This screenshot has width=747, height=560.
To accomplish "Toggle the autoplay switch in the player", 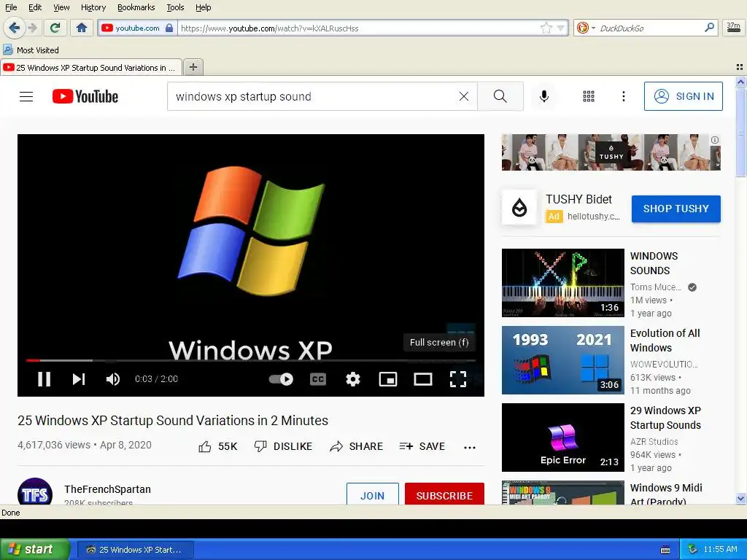I will pos(281,379).
